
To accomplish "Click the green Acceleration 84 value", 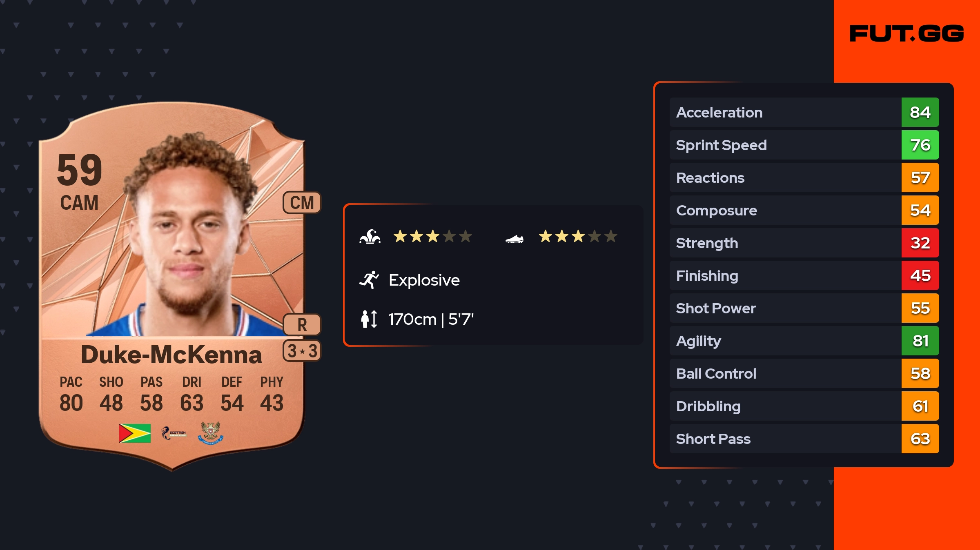I will click(x=920, y=112).
